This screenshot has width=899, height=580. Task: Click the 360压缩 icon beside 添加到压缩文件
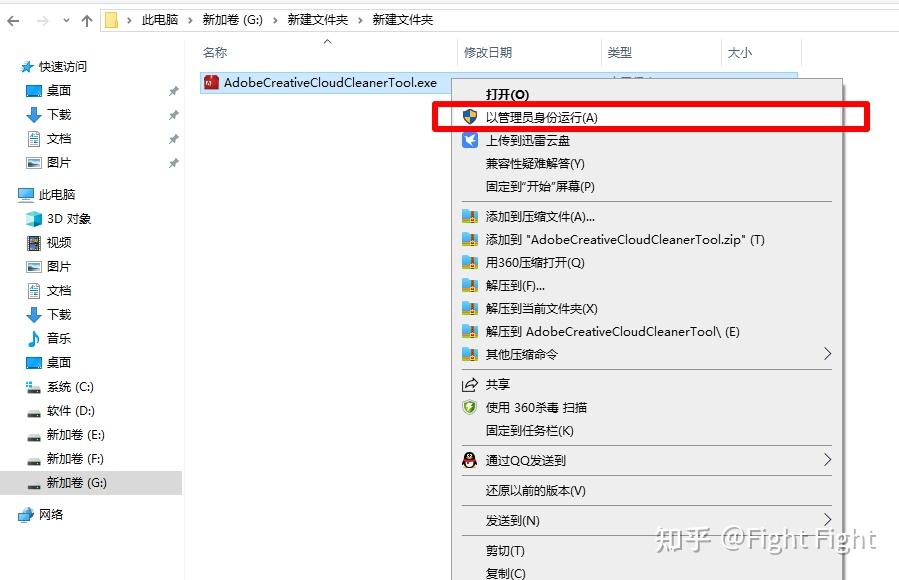tap(469, 216)
